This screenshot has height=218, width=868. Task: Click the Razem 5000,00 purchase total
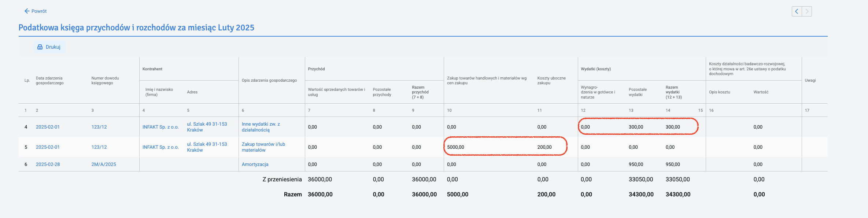tap(458, 195)
